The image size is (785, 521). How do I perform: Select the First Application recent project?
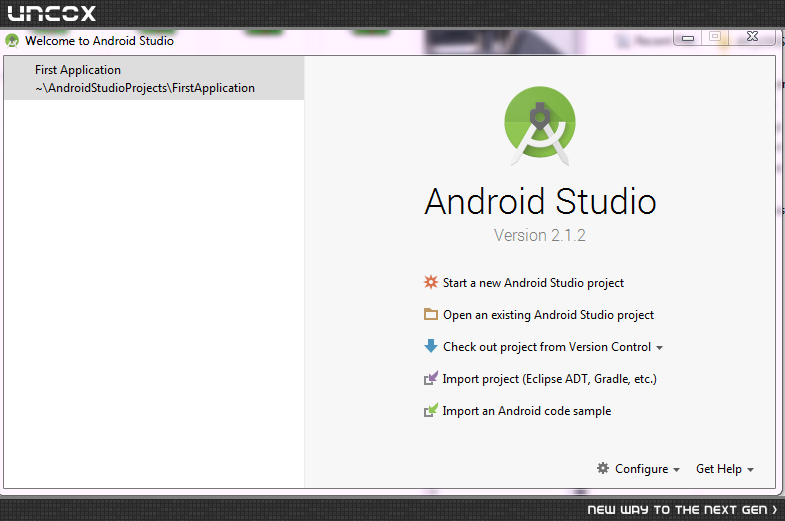coord(154,79)
